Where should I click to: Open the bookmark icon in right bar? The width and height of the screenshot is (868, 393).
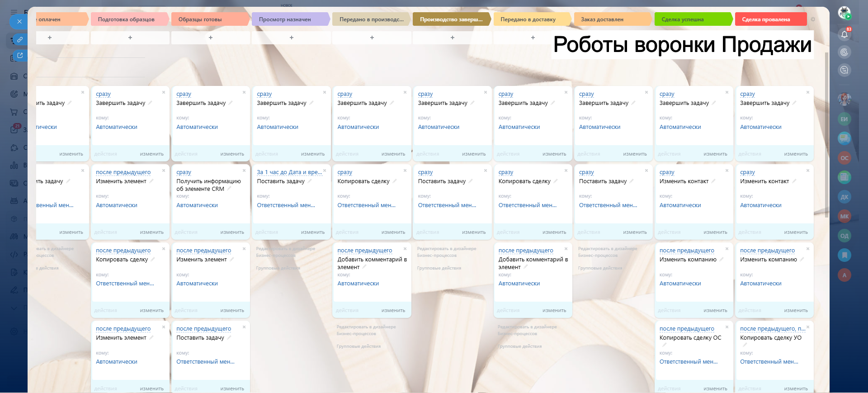844,255
